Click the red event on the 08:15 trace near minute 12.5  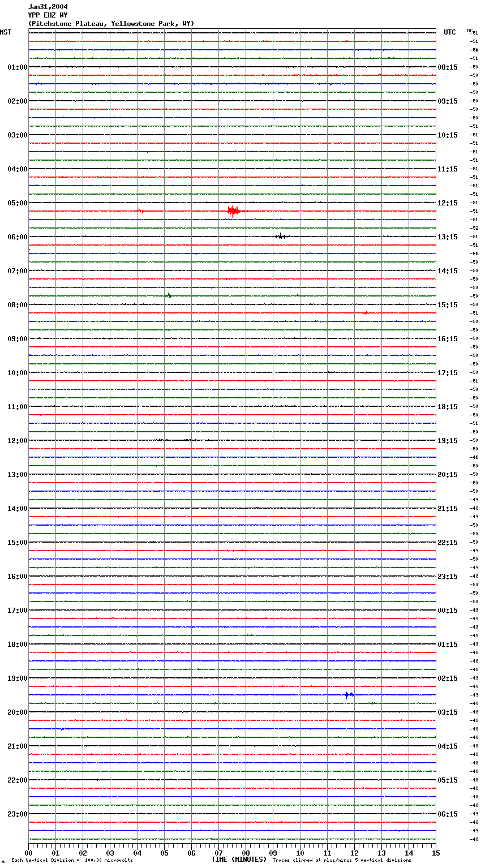click(366, 313)
